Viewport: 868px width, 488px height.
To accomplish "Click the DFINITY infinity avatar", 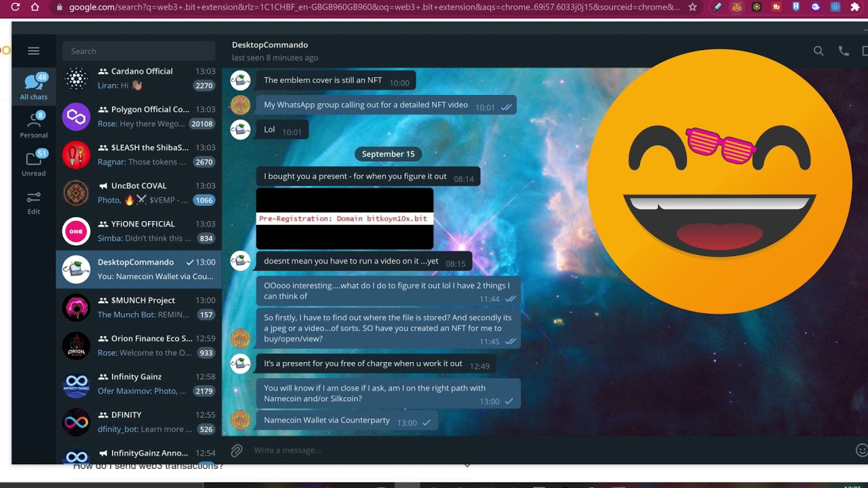I will click(76, 422).
